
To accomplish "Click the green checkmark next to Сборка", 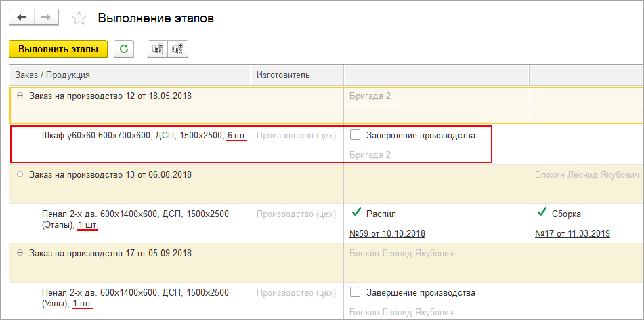I will [541, 213].
